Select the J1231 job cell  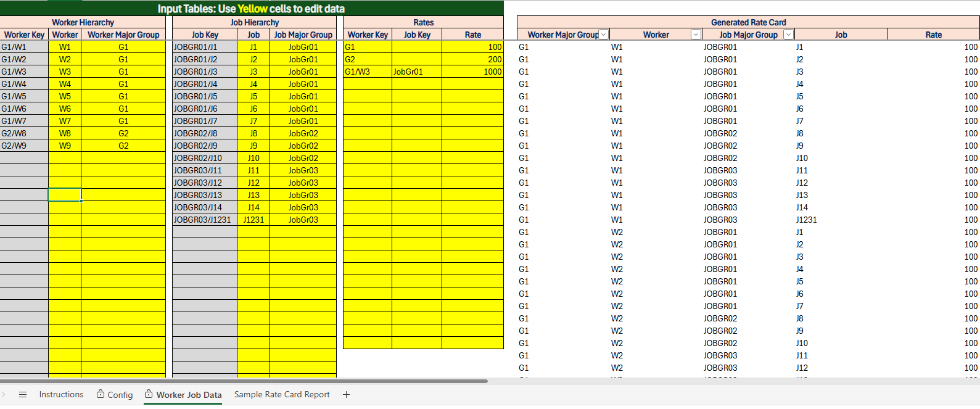(253, 220)
